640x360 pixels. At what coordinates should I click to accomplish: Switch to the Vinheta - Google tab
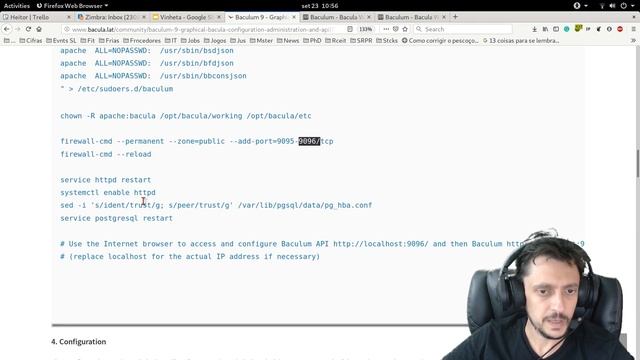[x=187, y=17]
